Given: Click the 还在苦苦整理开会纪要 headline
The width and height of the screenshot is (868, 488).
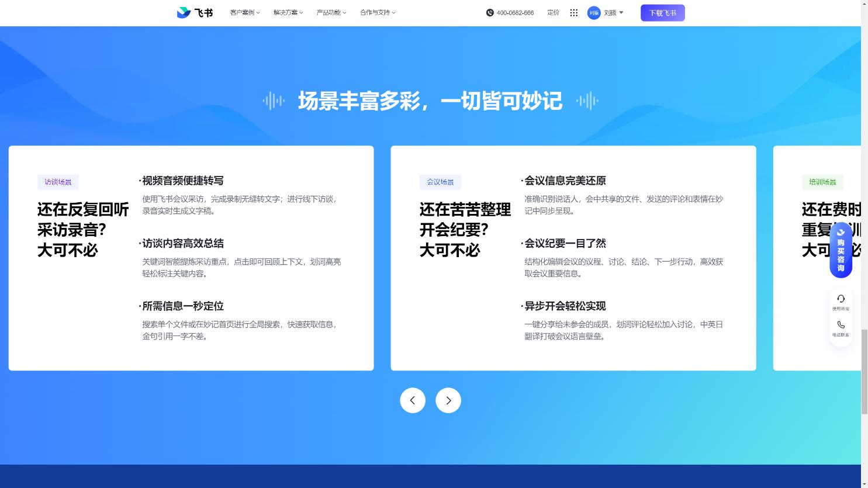Looking at the screenshot, I should (465, 230).
